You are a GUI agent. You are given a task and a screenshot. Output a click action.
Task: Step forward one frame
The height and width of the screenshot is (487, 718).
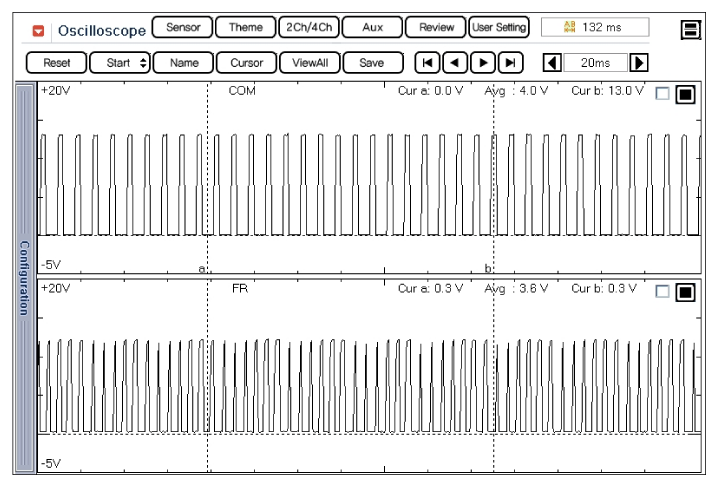pyautogui.click(x=483, y=62)
